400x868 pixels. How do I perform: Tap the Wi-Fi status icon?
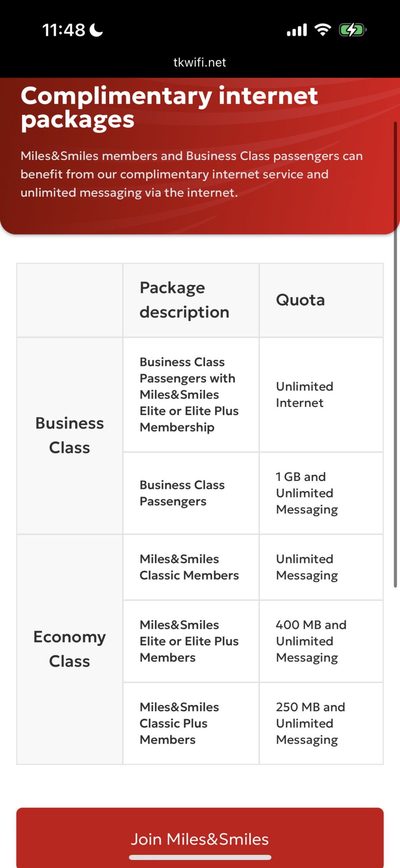323,30
